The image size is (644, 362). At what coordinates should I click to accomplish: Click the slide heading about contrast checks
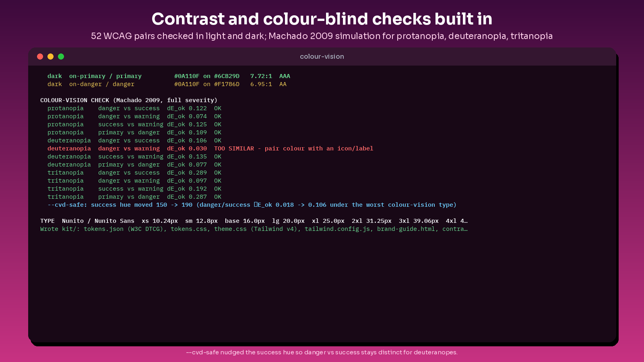point(322,19)
